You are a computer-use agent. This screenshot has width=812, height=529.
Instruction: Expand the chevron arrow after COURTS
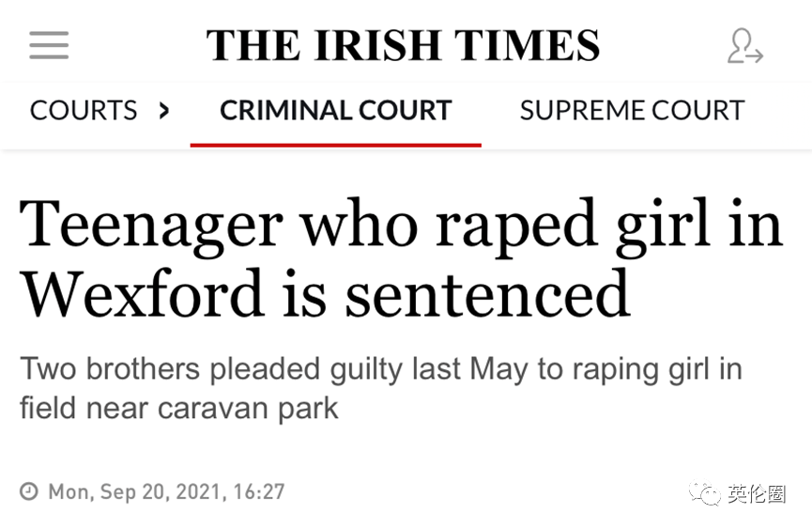point(165,111)
